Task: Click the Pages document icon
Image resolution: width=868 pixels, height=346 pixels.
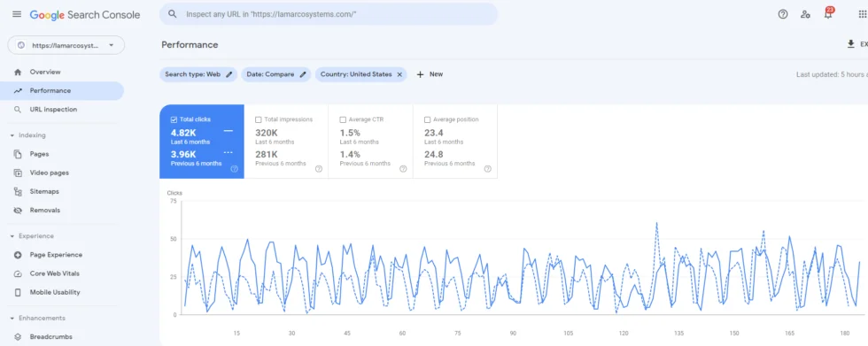Action: [18, 154]
